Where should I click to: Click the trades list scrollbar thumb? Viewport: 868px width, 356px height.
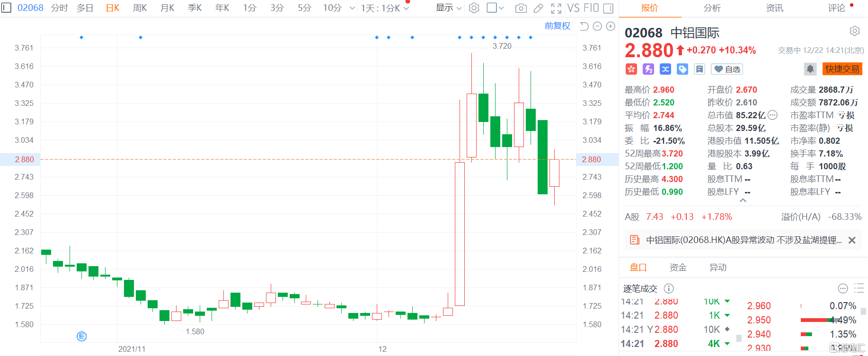pos(739,339)
